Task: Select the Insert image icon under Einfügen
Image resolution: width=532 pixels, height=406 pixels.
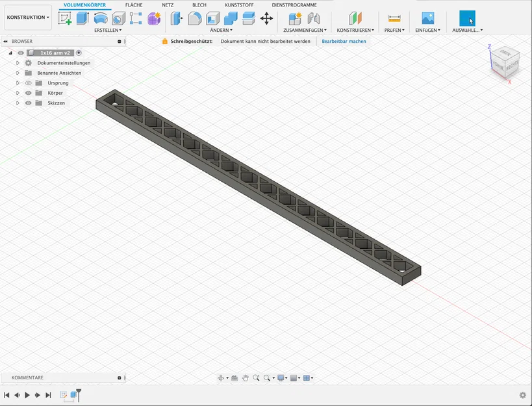Action: click(428, 18)
